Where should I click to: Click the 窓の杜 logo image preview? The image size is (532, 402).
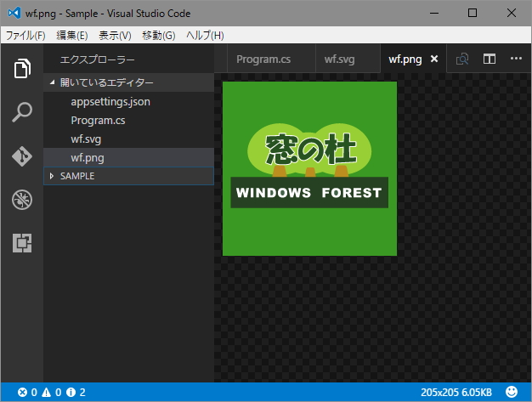click(309, 168)
